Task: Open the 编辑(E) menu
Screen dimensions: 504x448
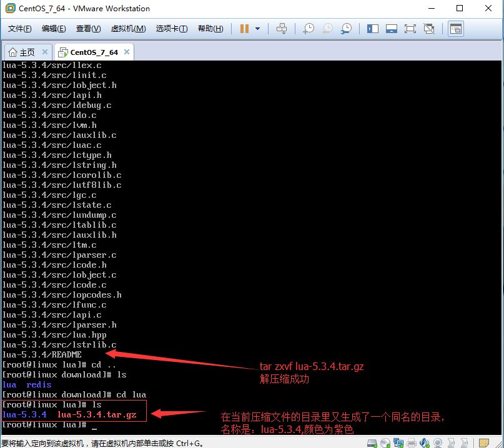Action: click(x=54, y=29)
